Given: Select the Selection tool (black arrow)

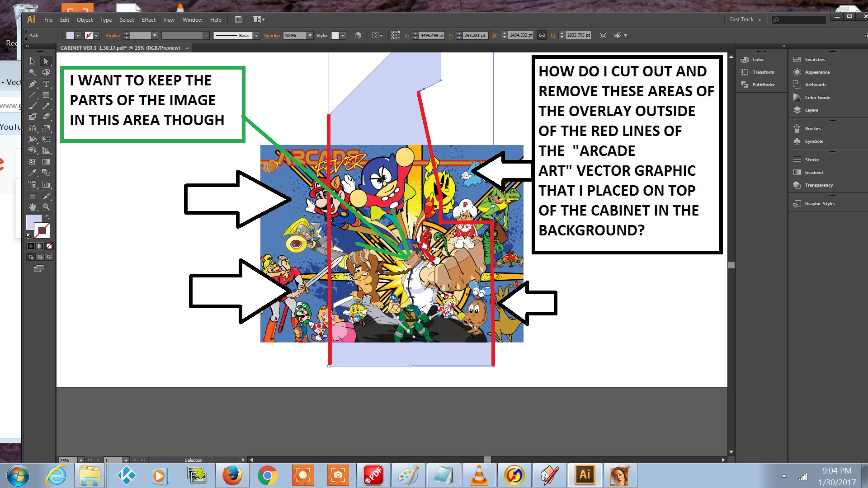Looking at the screenshot, I should (x=33, y=61).
